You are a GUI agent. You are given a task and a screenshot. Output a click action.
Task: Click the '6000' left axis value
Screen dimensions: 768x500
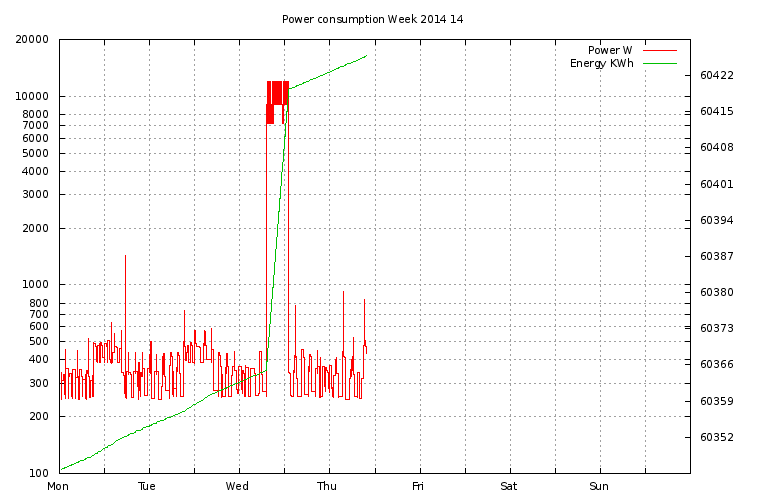(x=35, y=139)
